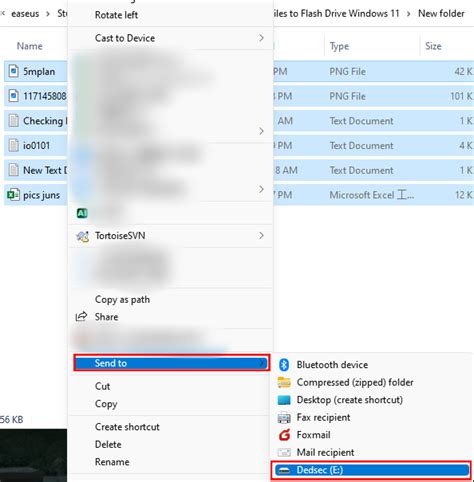Send files to Bluetooth device

332,365
